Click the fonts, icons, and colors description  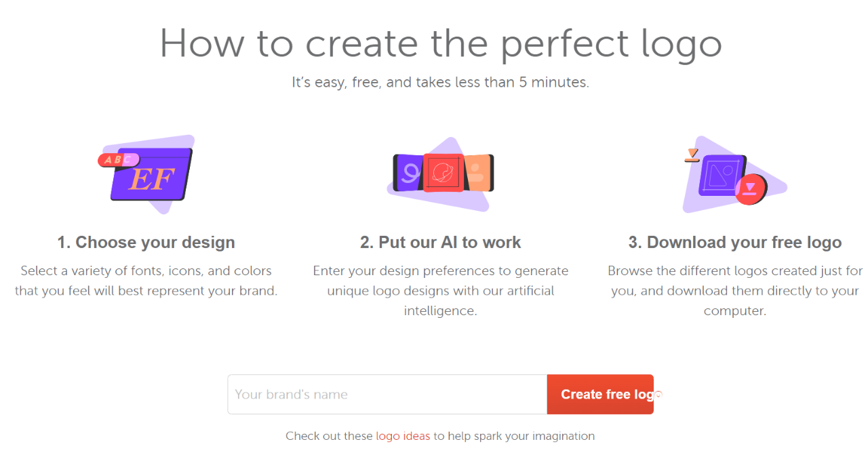click(146, 281)
